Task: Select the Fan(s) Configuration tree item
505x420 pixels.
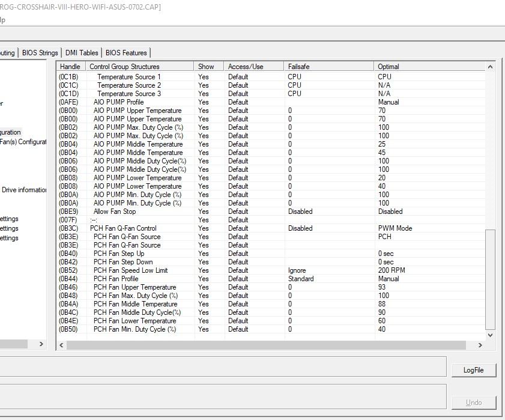Action: coord(23,142)
